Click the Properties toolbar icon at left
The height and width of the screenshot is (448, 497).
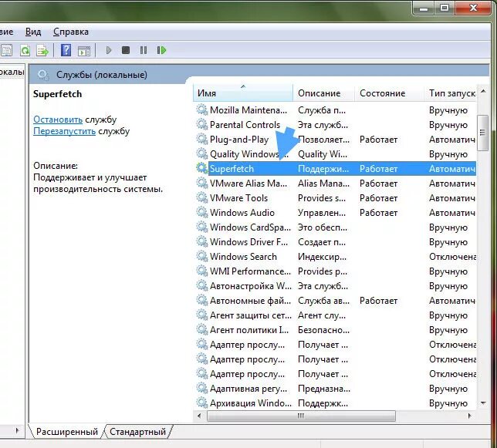[x=6, y=50]
